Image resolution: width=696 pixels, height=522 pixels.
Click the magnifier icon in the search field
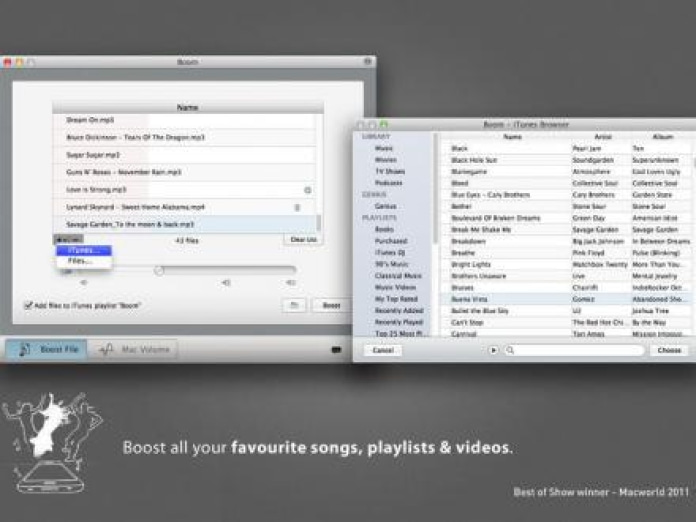(510, 350)
